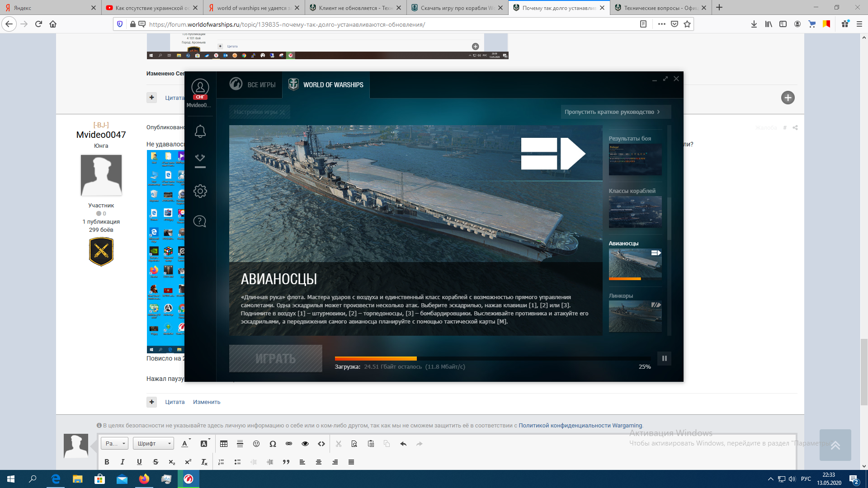868x488 pixels.
Task: Toggle subscript formatting
Action: [172, 462]
